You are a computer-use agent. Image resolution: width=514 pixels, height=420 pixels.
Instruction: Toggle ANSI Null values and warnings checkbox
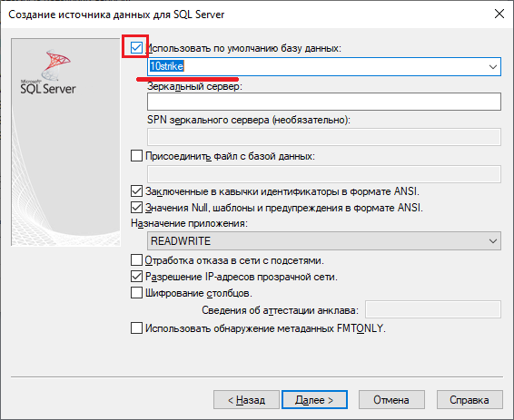(136, 207)
